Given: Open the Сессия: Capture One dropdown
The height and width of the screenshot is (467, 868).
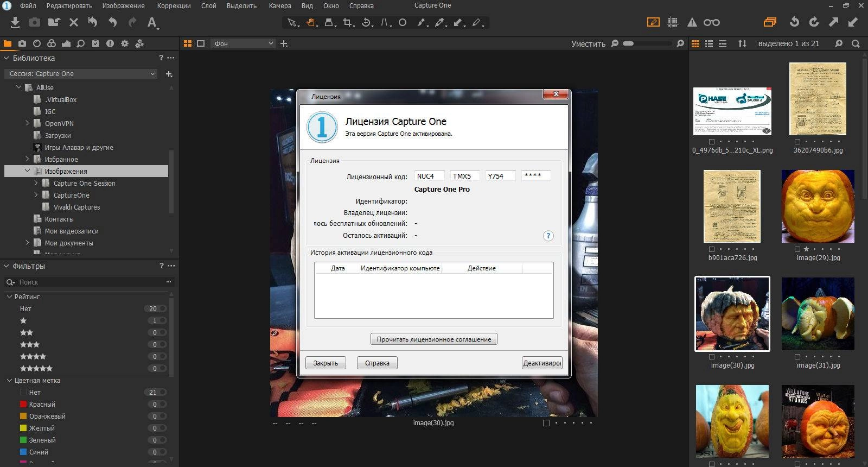Looking at the screenshot, I should click(x=81, y=74).
